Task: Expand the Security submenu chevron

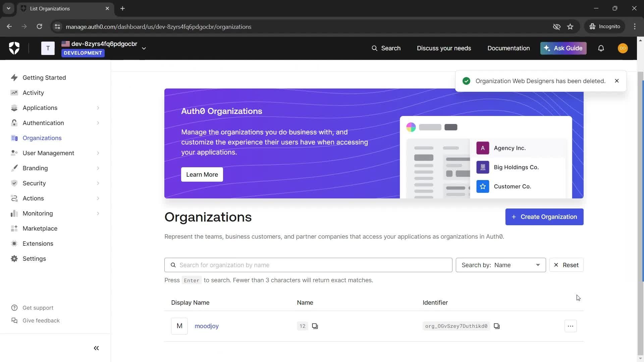Action: pyautogui.click(x=98, y=183)
